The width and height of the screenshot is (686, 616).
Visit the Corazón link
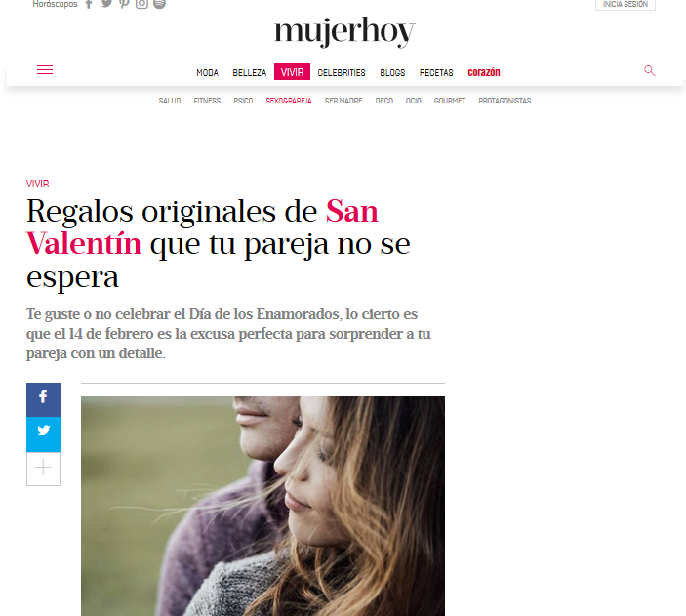tap(484, 72)
